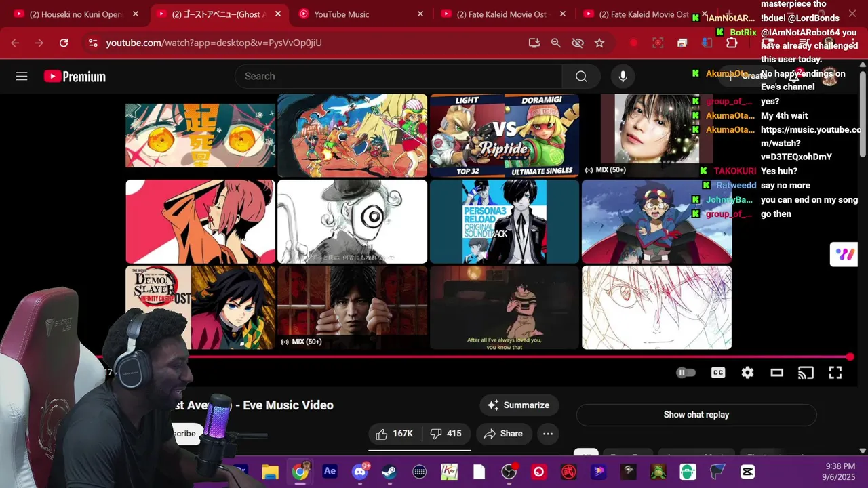Start voice search with the microphone
868x488 pixels.
pyautogui.click(x=623, y=77)
